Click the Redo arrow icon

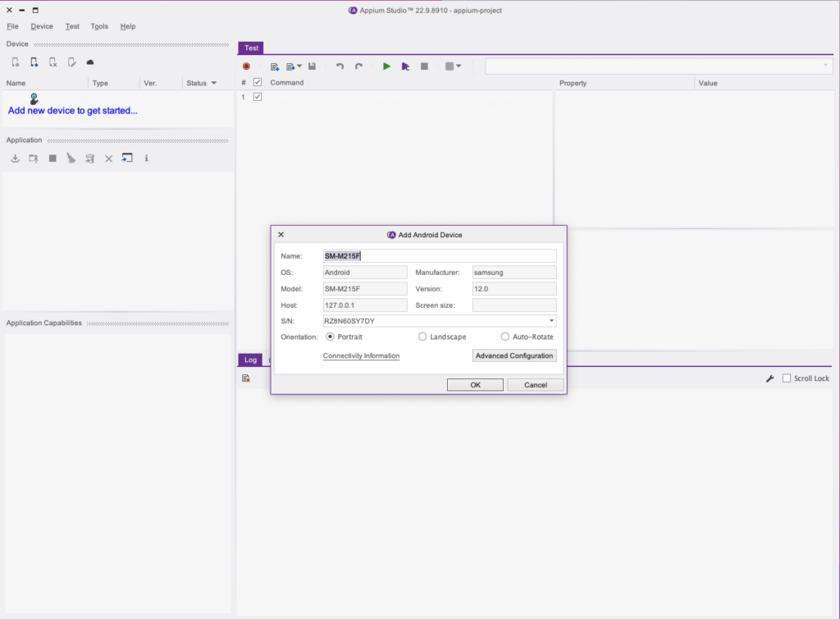click(x=358, y=66)
